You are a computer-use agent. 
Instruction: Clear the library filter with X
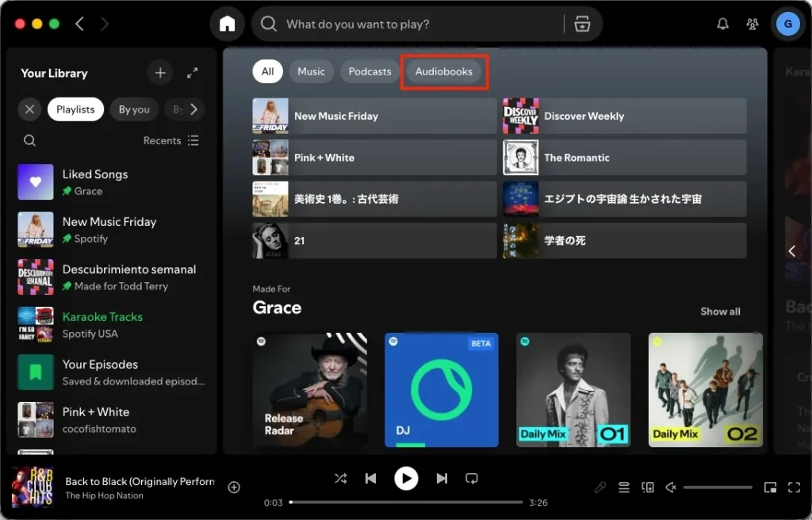29,109
